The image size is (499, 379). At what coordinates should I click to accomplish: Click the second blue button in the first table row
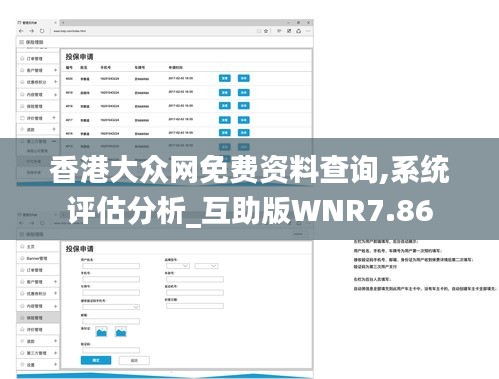pyautogui.click(x=244, y=78)
